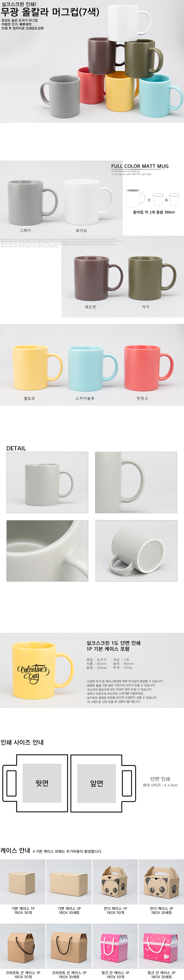Open the detail photo of mug handle
Screen dimensions: 184x980
click(136, 482)
